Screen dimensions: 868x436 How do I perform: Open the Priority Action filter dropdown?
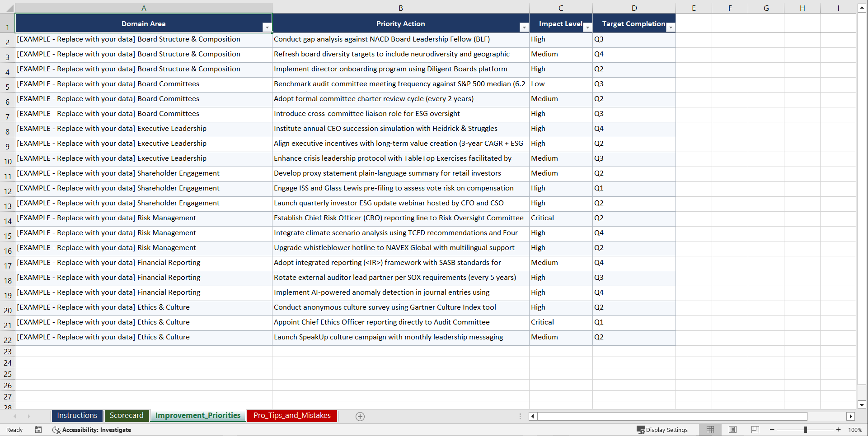(x=524, y=27)
